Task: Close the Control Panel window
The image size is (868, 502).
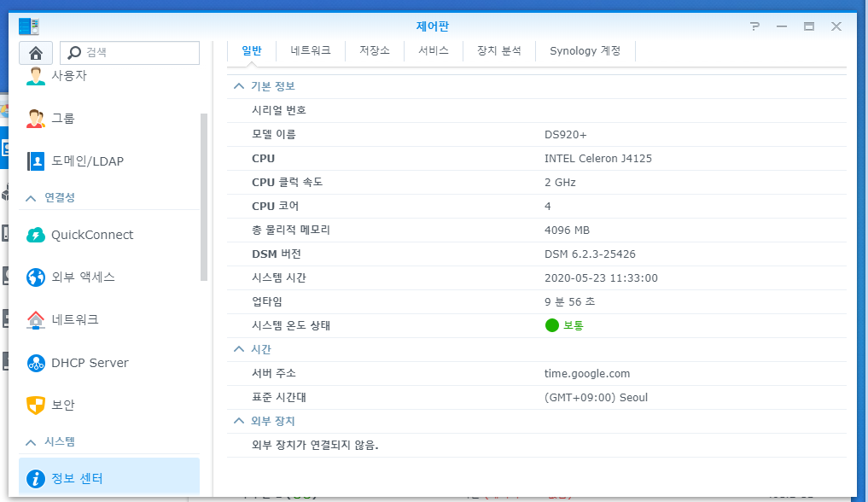Action: click(836, 26)
